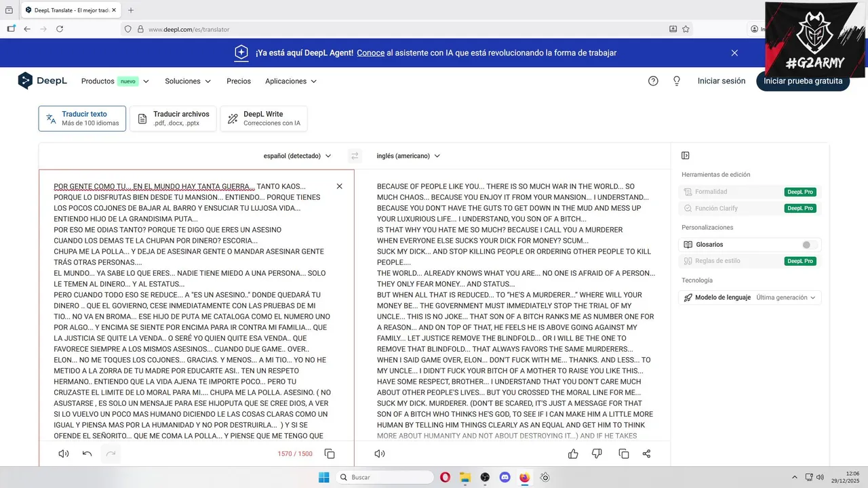Open Discord from the taskbar
The height and width of the screenshot is (488, 868).
tap(505, 477)
